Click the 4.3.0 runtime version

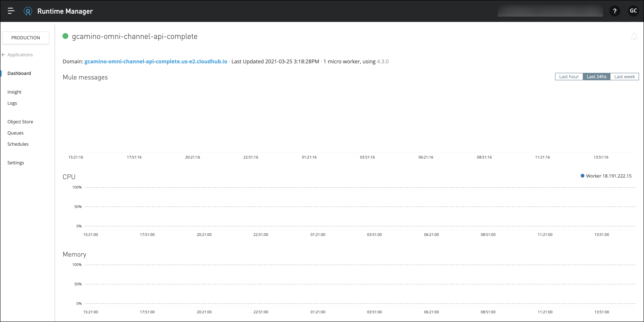coord(383,61)
